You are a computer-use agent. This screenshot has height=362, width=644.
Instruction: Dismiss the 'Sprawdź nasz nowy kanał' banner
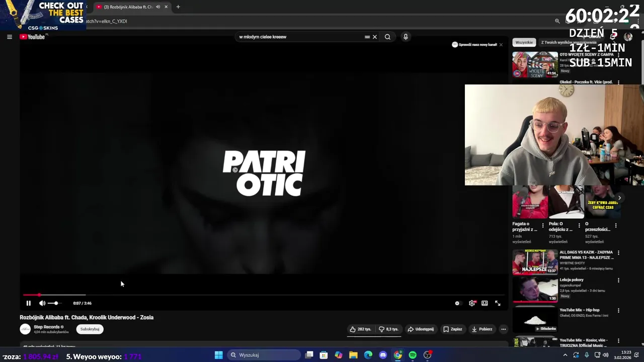tap(501, 45)
